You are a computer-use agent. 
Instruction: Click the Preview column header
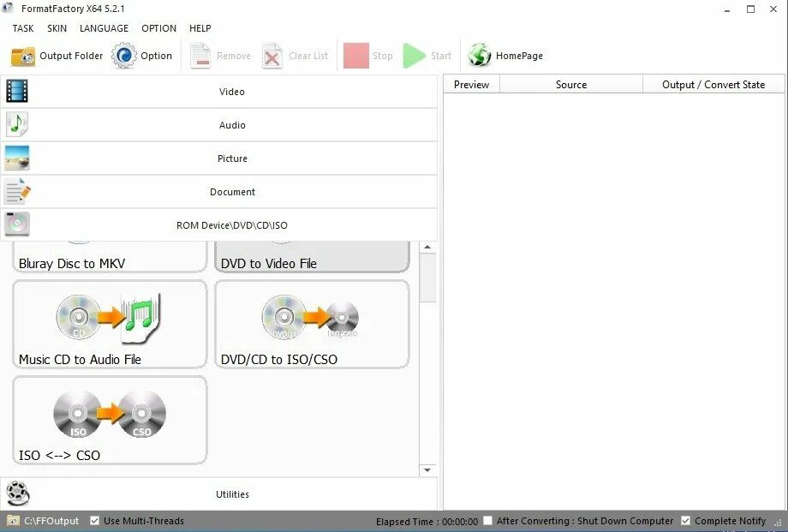click(471, 85)
